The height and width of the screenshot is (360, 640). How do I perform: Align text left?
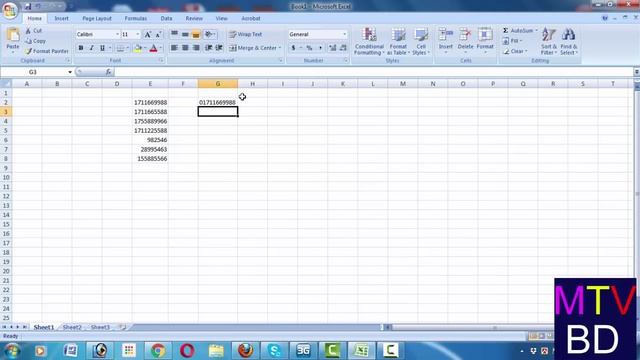[x=174, y=48]
